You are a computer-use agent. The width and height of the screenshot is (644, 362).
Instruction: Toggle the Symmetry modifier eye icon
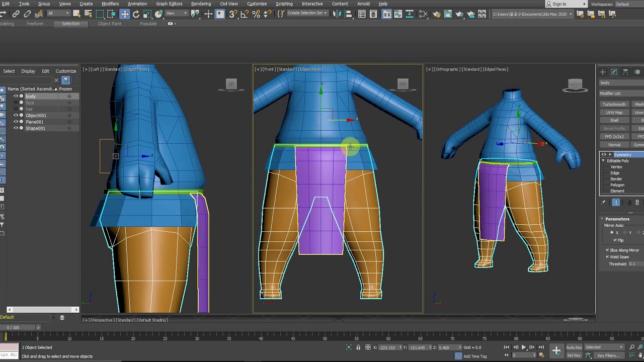[604, 155]
